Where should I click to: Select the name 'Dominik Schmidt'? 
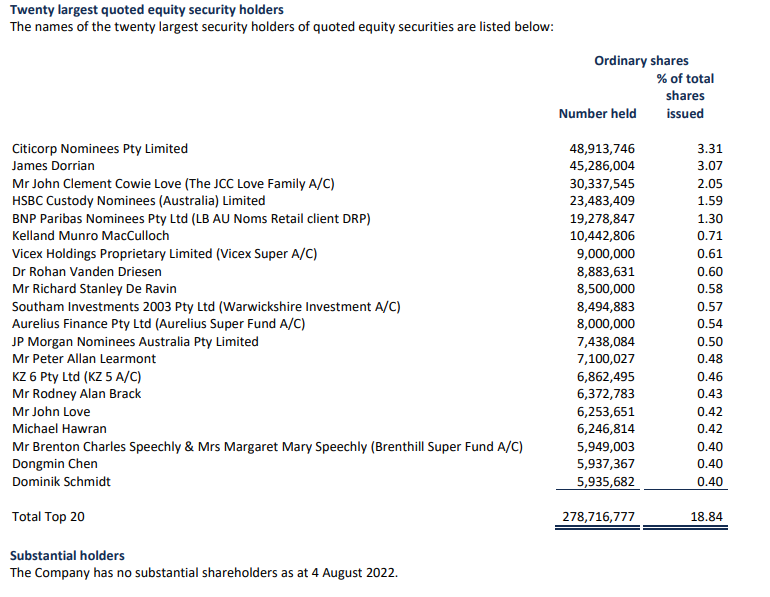61,482
